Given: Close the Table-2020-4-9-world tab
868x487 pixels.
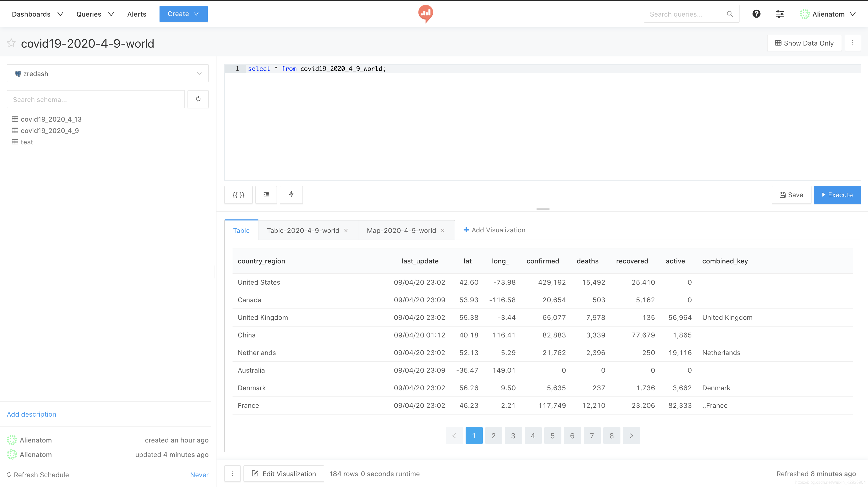Looking at the screenshot, I should tap(346, 231).
